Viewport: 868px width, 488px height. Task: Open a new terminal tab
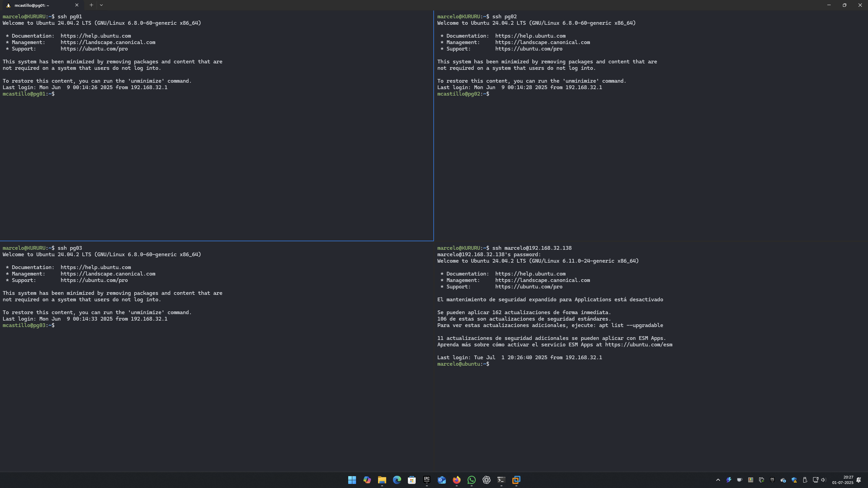pos(91,5)
